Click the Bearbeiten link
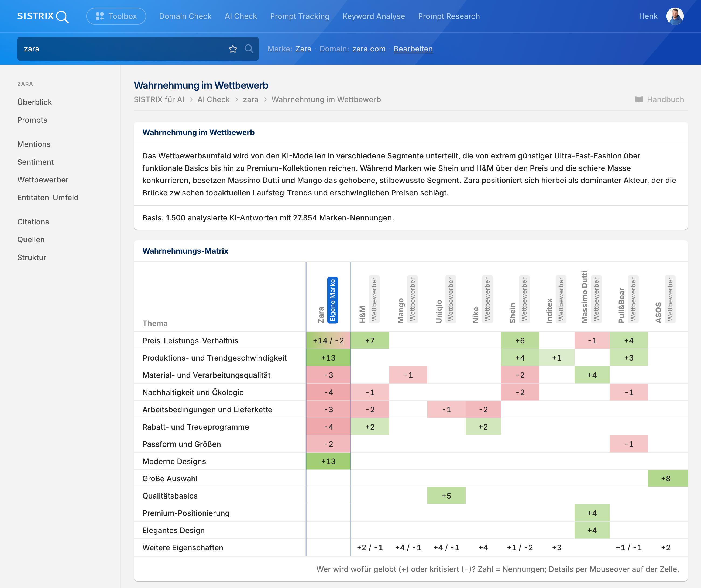 [x=413, y=49]
